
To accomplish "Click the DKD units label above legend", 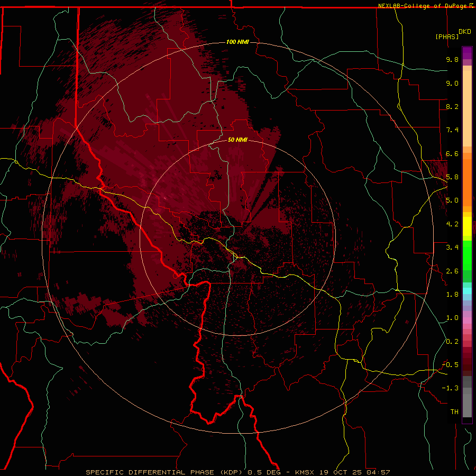I will click(465, 32).
